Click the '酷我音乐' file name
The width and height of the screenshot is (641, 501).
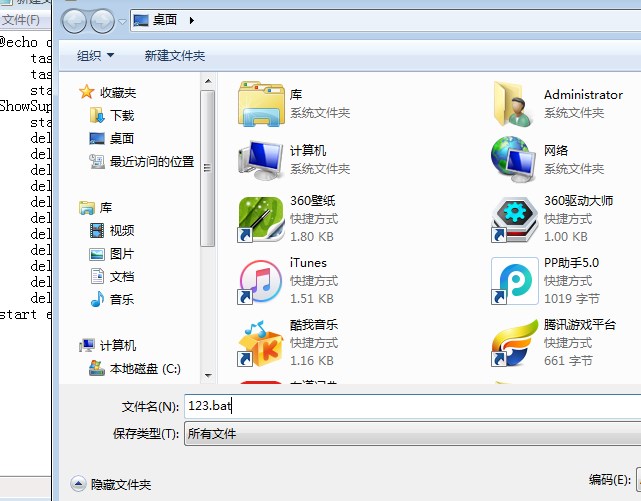314,325
